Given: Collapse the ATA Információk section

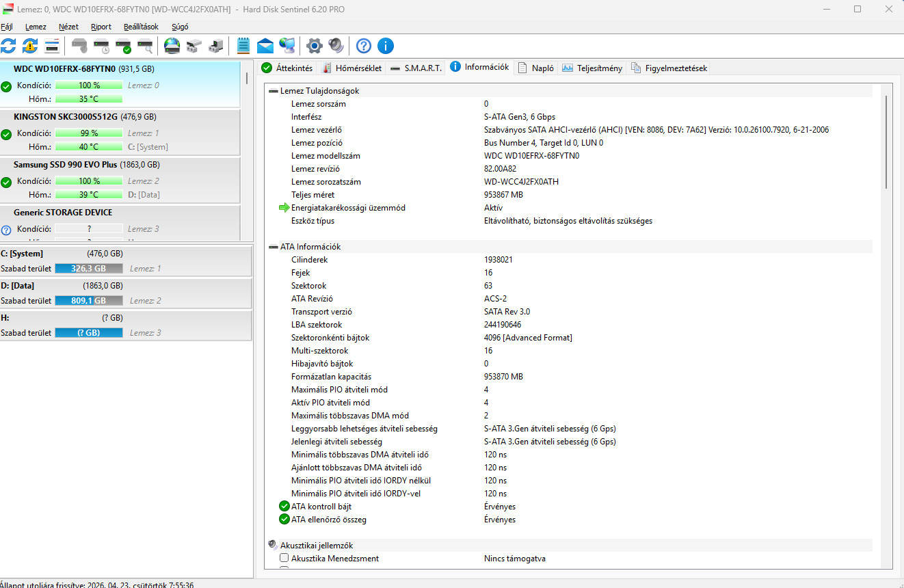Looking at the screenshot, I should coord(274,247).
